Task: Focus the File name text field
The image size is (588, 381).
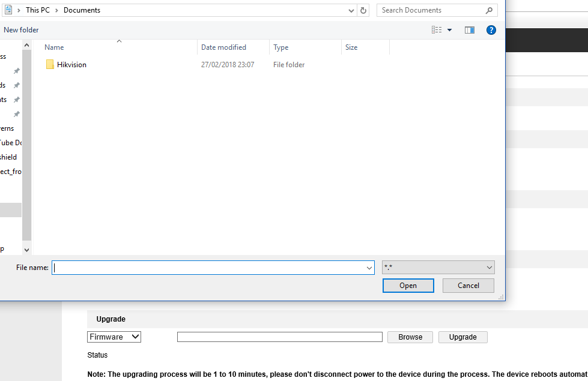Action: click(210, 268)
